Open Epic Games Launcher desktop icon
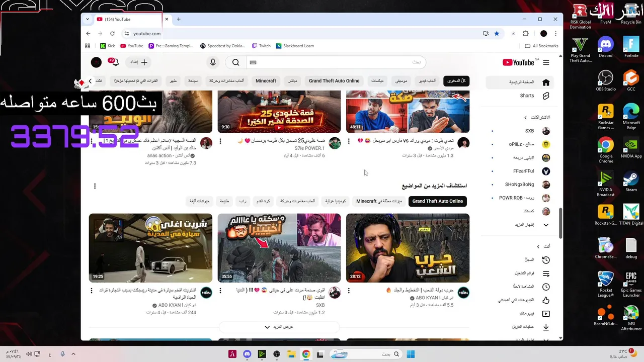Image resolution: width=644 pixels, height=362 pixels. pos(631,284)
